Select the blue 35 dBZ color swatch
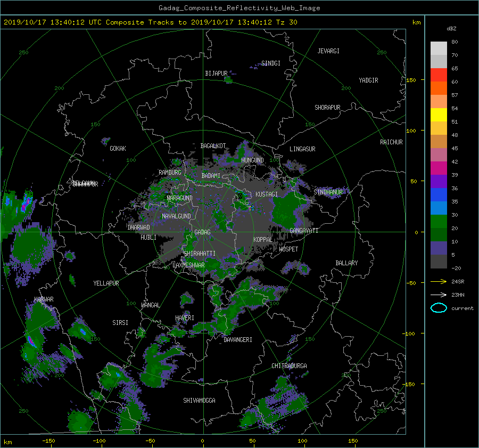This screenshot has height=448, width=479. coord(439,194)
